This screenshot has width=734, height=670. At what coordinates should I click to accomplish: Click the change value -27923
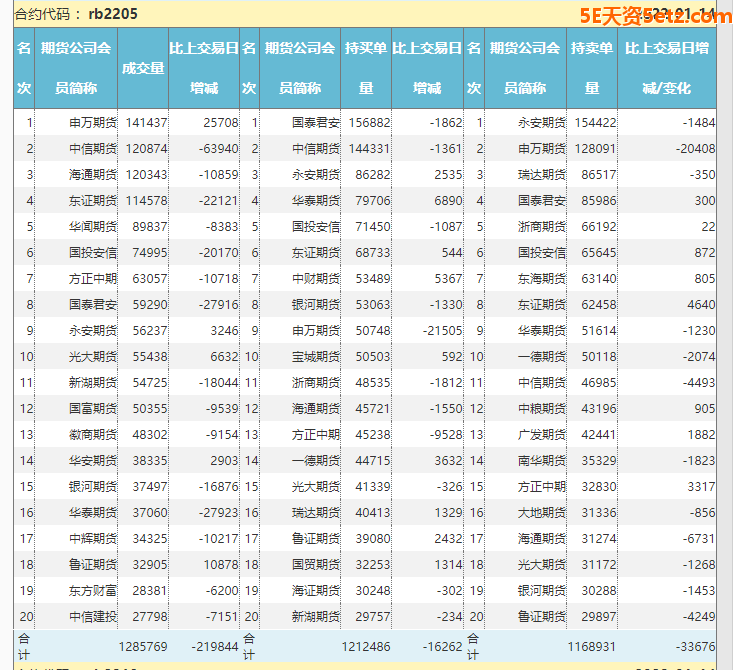tap(216, 513)
